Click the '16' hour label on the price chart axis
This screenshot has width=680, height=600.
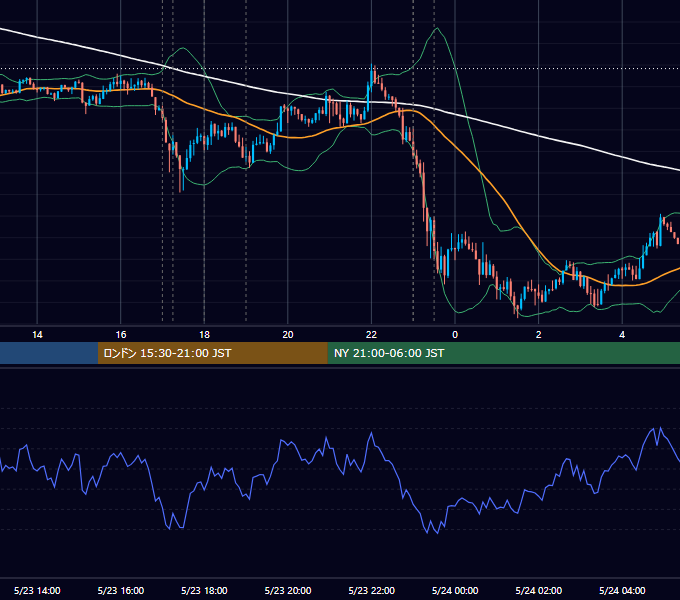click(x=121, y=335)
